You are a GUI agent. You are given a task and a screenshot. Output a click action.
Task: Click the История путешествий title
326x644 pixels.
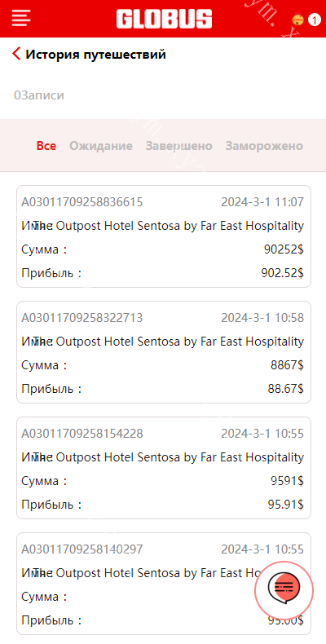click(95, 55)
